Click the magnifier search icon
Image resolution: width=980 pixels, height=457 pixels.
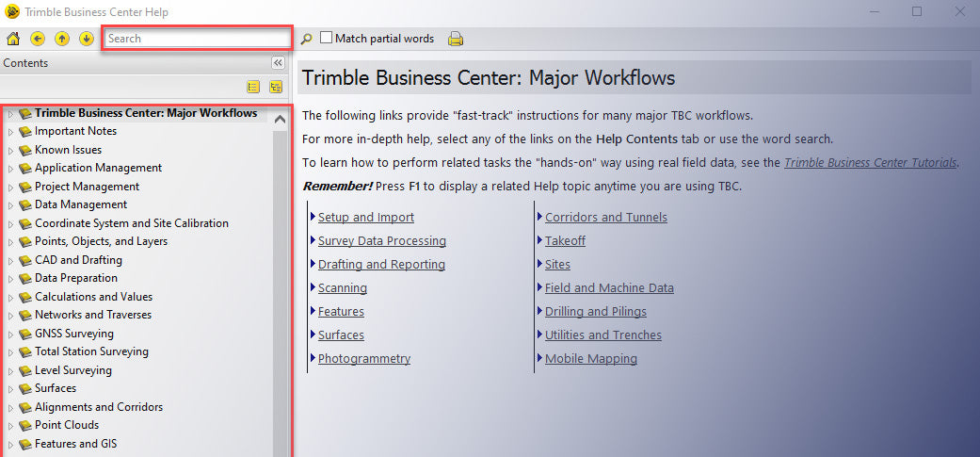click(x=306, y=39)
